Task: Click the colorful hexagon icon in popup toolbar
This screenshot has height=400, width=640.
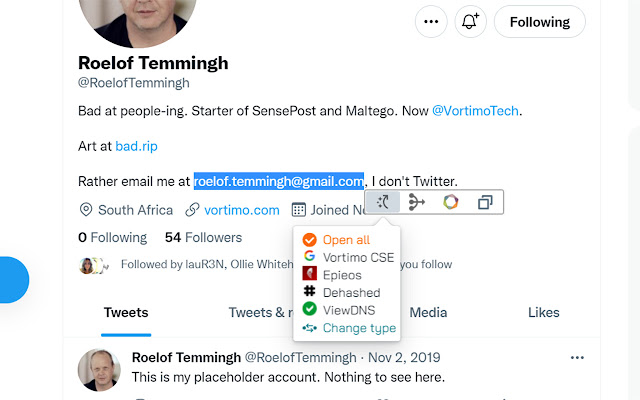Action: point(451,202)
